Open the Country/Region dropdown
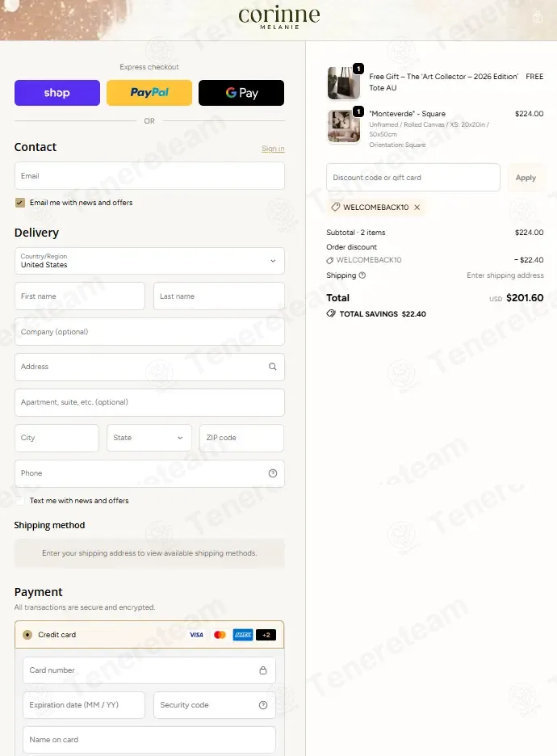 point(149,261)
